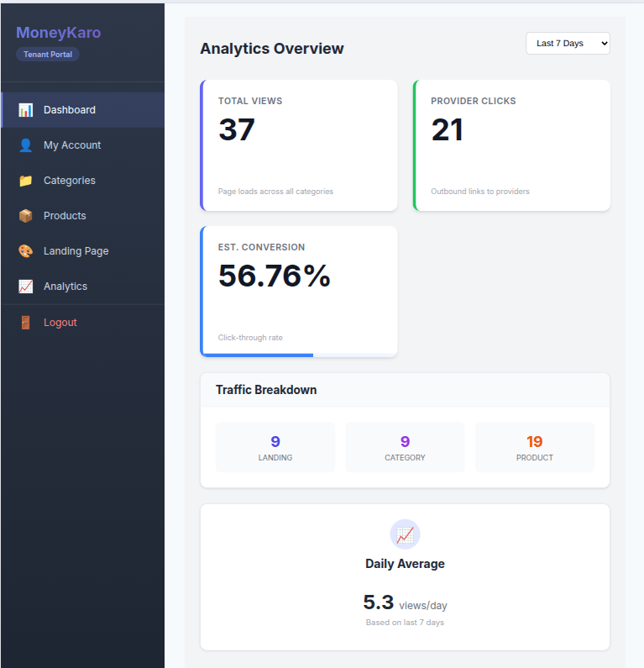This screenshot has width=644, height=668.
Task: Click the Logout door icon
Action: [x=26, y=323]
